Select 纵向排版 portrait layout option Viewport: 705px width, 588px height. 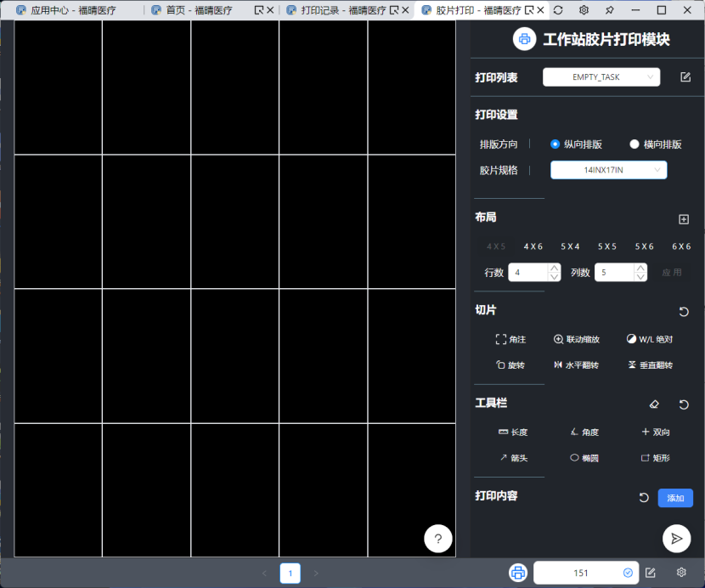coord(576,144)
